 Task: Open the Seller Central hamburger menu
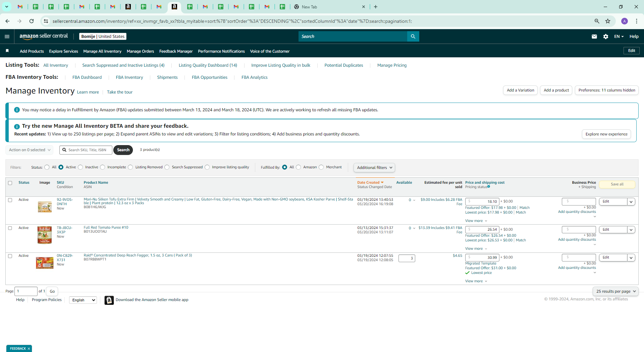pos(7,37)
